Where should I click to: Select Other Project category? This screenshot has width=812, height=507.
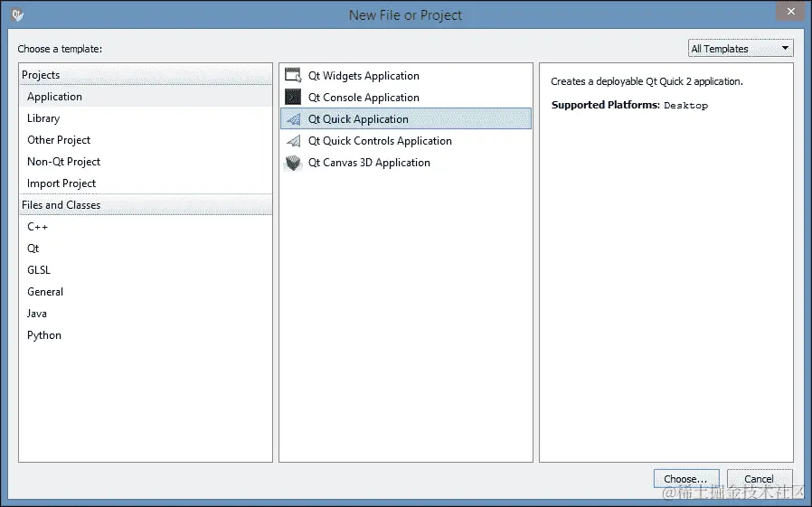pyautogui.click(x=146, y=140)
